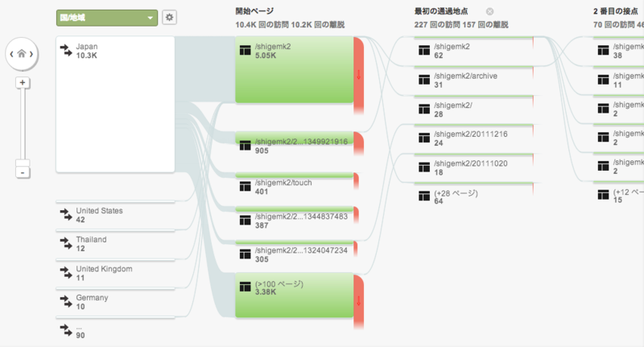Click the 2 番目の接点 column header
This screenshot has width=644, height=347.
tap(615, 11)
